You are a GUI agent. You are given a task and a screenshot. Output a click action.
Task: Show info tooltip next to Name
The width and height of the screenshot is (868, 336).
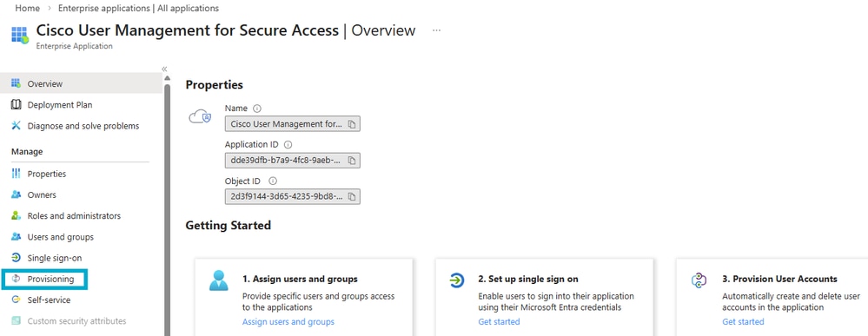coord(257,109)
